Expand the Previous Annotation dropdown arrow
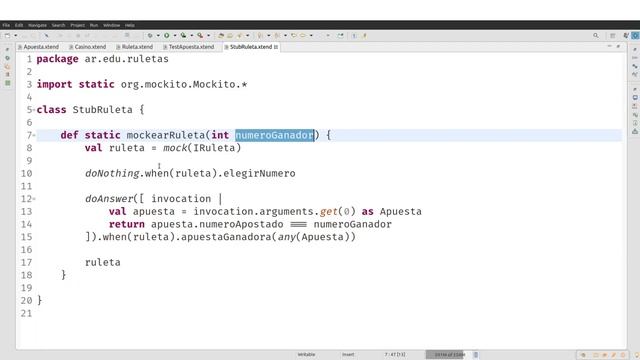Image resolution: width=640 pixels, height=360 pixels. pyautogui.click(x=285, y=36)
